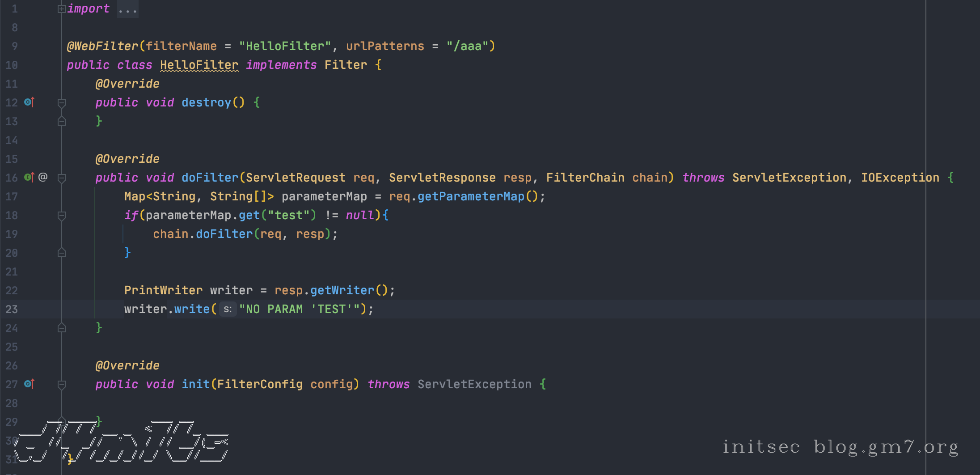980x475 pixels.
Task: Collapse the init method using fold marker
Action: pyautogui.click(x=62, y=385)
